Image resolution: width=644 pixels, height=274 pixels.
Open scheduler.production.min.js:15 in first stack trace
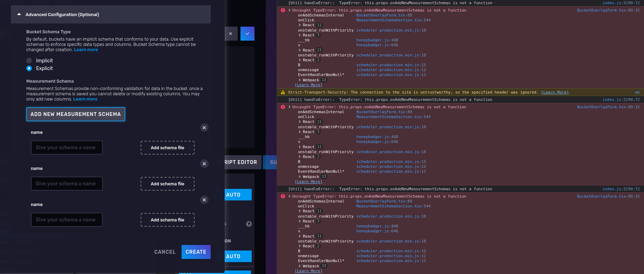pyautogui.click(x=391, y=65)
